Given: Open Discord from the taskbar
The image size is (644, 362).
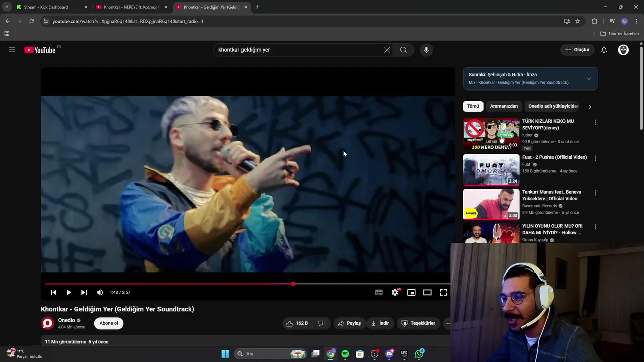Looking at the screenshot, I should click(389, 354).
